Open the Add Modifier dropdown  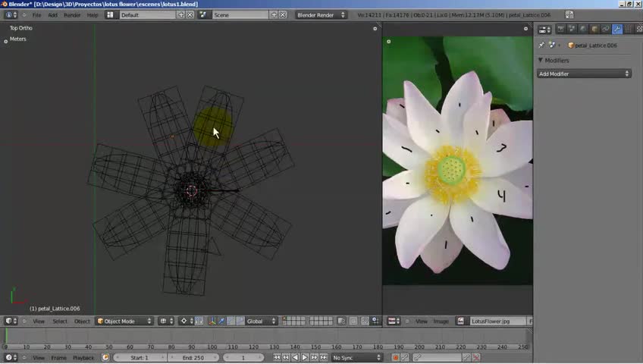[584, 74]
